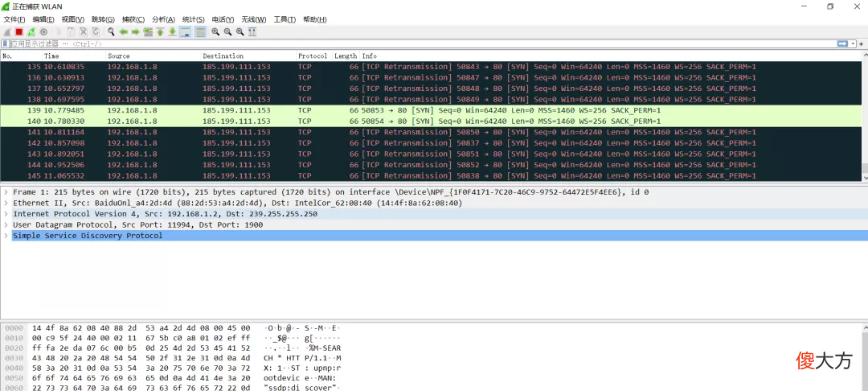Expand the Frame 1 details row
The width and height of the screenshot is (868, 391).
pyautogui.click(x=5, y=192)
